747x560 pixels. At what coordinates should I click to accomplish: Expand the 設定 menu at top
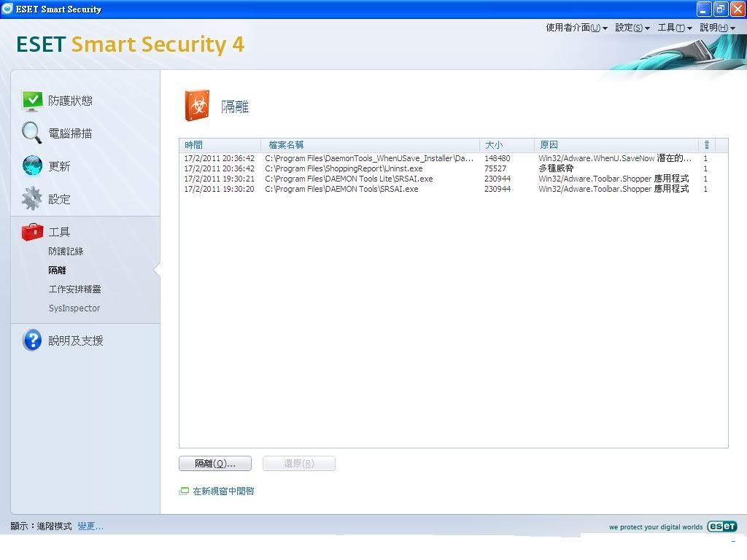pos(632,28)
